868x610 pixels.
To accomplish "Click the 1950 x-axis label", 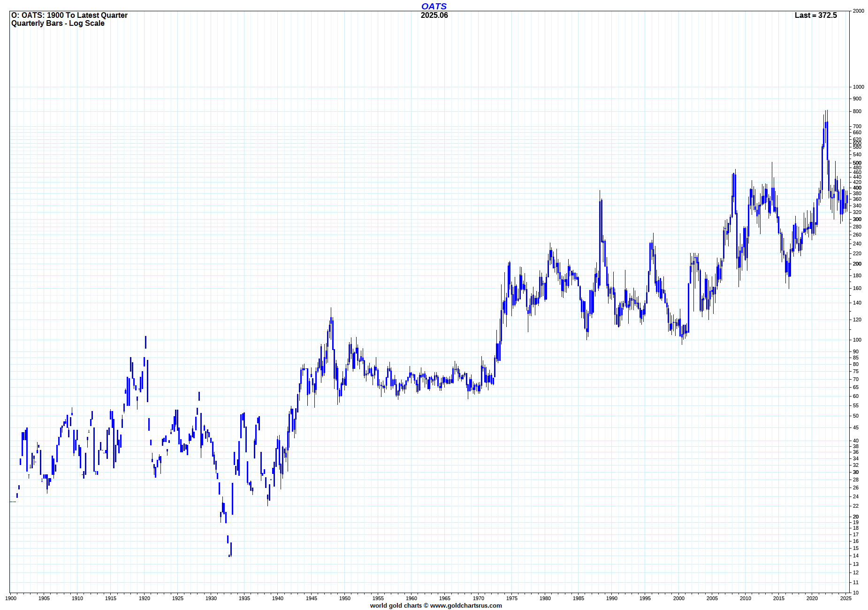I will (345, 598).
